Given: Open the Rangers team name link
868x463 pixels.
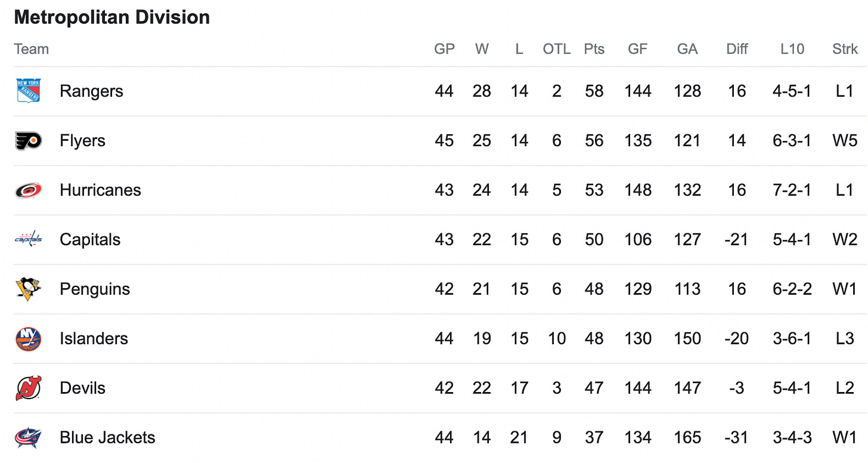Looking at the screenshot, I should tap(91, 91).
